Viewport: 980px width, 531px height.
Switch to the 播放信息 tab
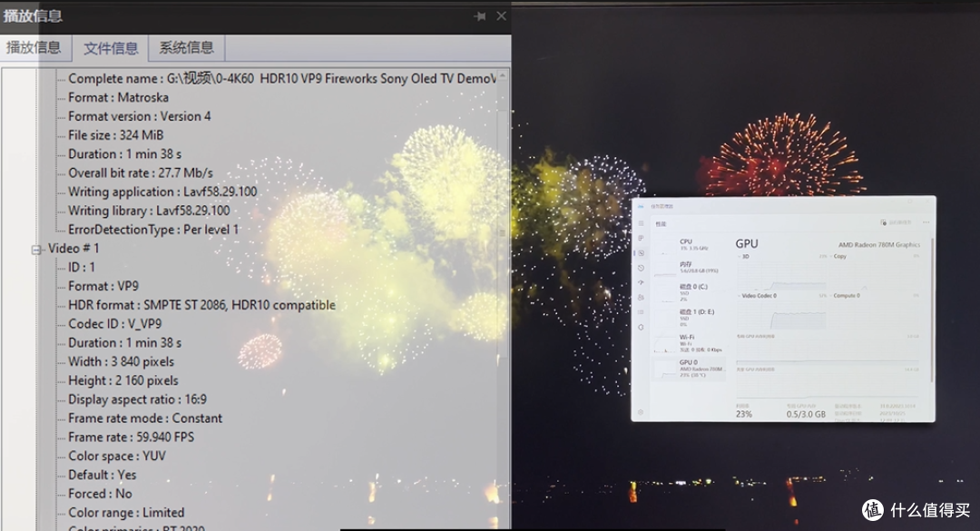(x=34, y=47)
